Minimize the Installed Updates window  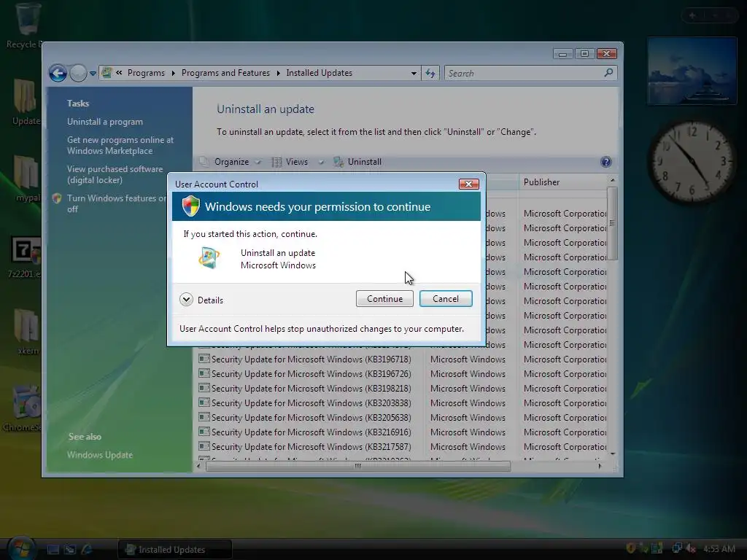562,53
